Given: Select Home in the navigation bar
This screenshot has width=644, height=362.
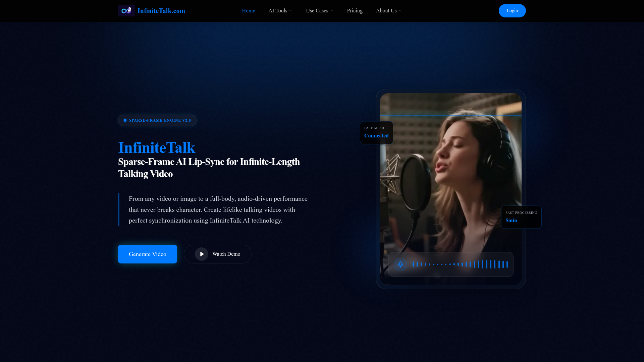Looking at the screenshot, I should 248,10.
